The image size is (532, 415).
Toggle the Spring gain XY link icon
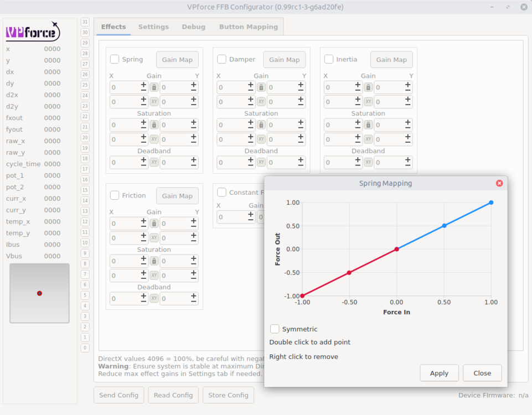[154, 101]
